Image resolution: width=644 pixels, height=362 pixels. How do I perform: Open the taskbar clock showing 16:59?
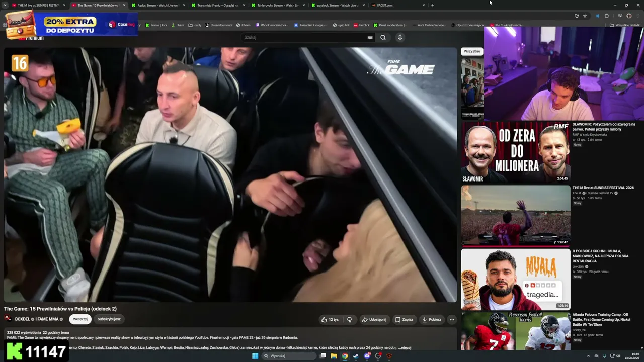[x=632, y=356]
